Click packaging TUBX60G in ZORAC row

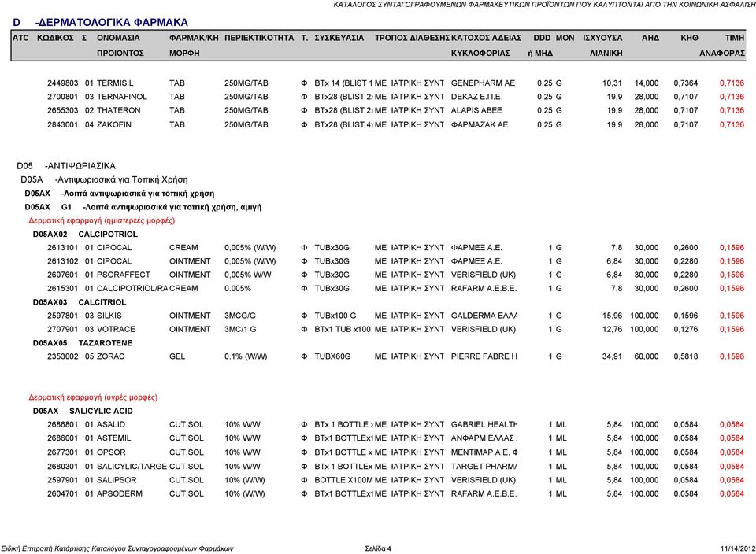pos(332,356)
